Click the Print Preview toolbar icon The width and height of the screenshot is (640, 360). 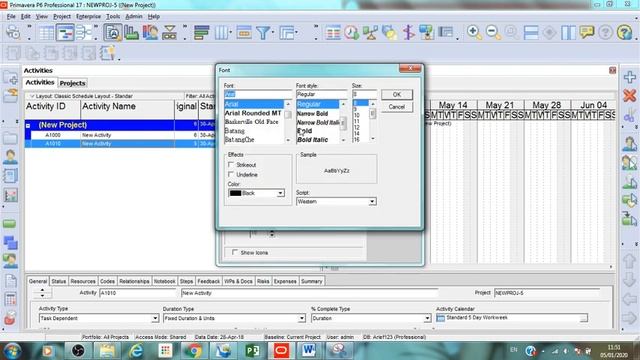tap(13, 32)
